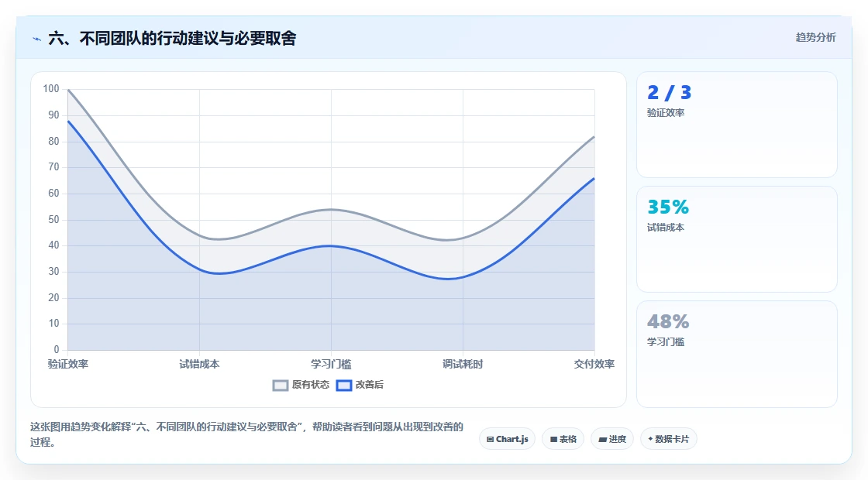Toggle the 原有状态 legend swatch
The width and height of the screenshot is (868, 480).
[x=281, y=386]
